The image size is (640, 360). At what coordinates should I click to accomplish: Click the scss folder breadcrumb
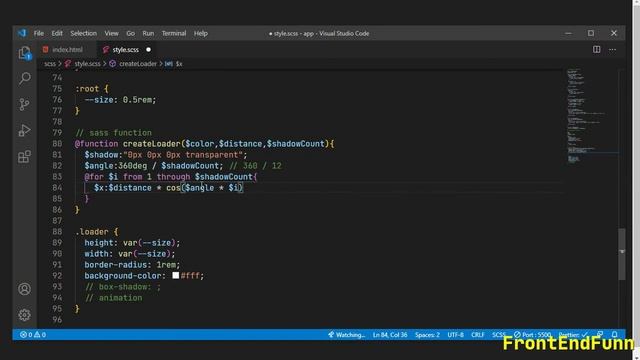50,64
